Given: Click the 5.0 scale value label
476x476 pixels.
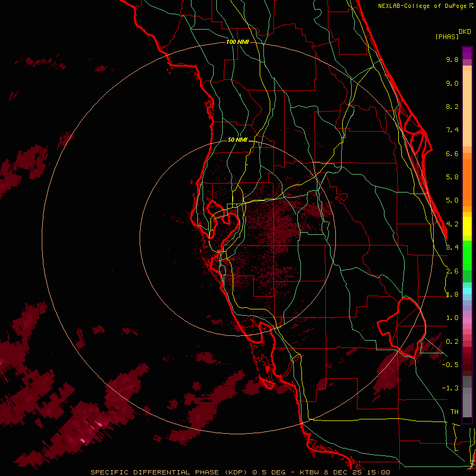Looking at the screenshot, I should (x=452, y=200).
